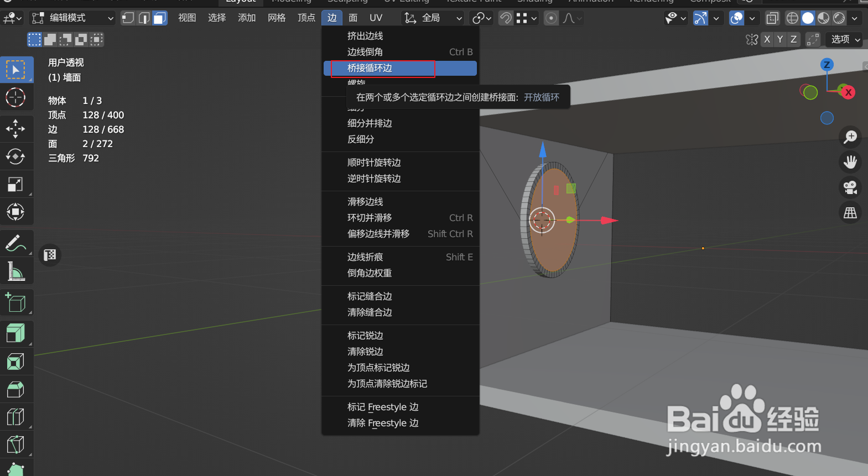Switch to material preview shading
The height and width of the screenshot is (476, 868).
pos(823,18)
